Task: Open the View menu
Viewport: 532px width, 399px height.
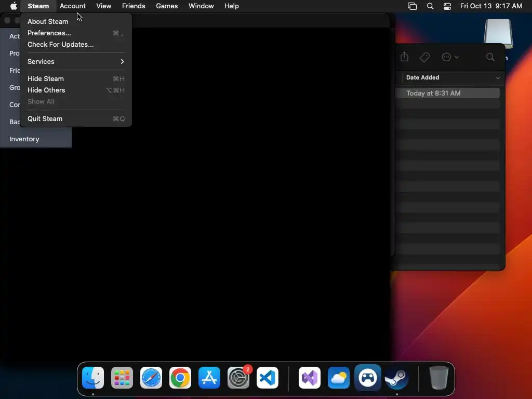Action: 103,6
